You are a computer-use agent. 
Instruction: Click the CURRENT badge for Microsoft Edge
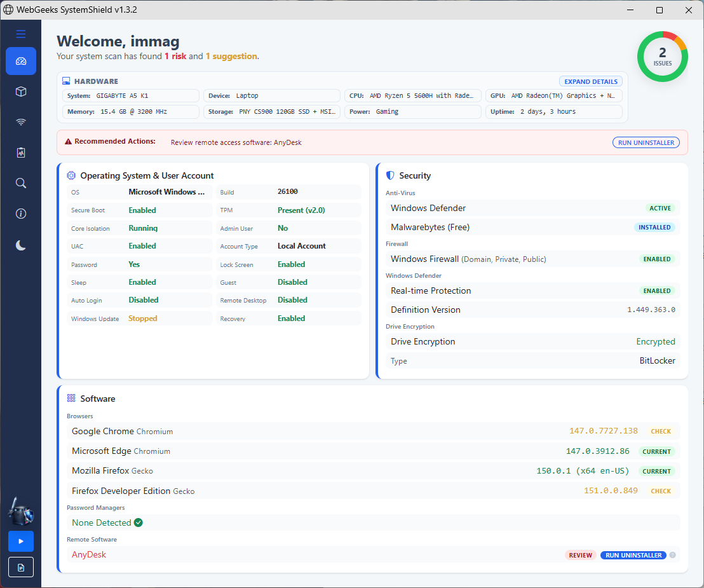656,451
